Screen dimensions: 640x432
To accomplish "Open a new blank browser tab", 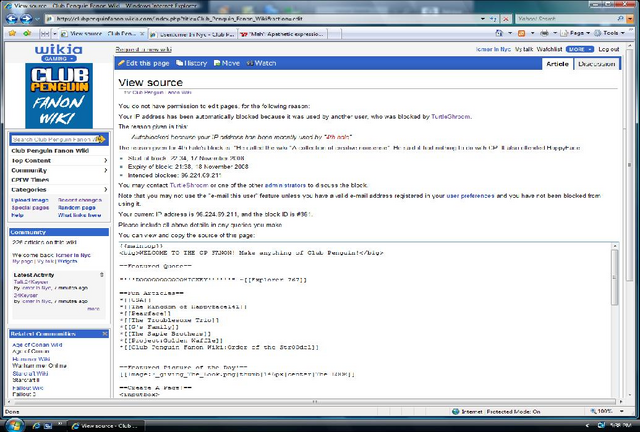I will (x=334, y=34).
